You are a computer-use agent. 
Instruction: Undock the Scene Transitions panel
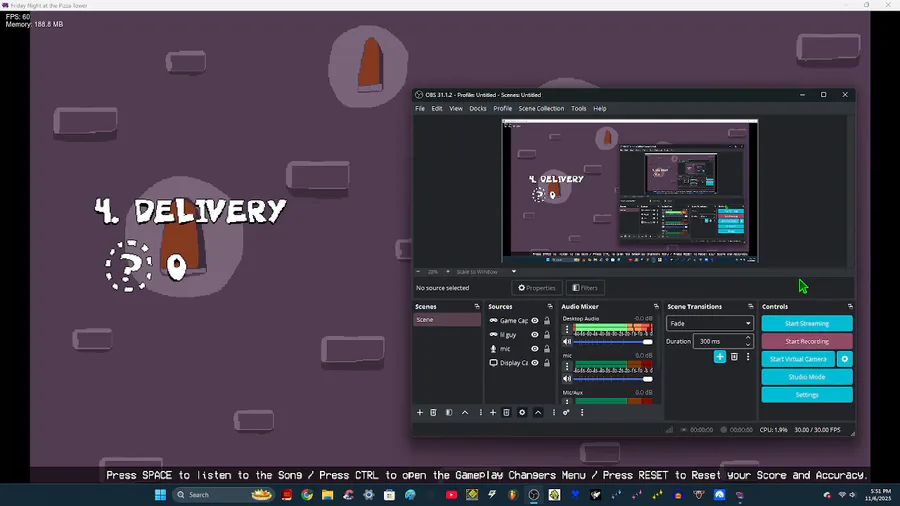(x=750, y=307)
